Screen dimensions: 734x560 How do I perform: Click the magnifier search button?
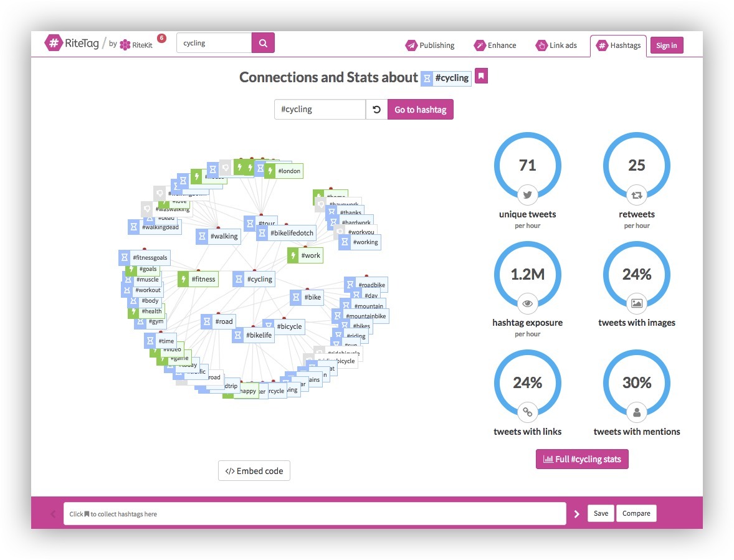(263, 43)
